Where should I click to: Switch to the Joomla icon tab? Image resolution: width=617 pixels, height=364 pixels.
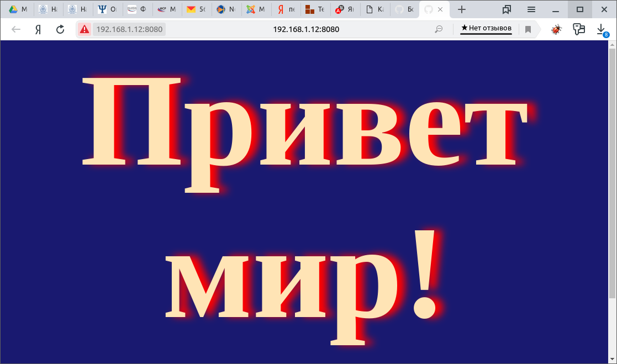click(x=256, y=9)
